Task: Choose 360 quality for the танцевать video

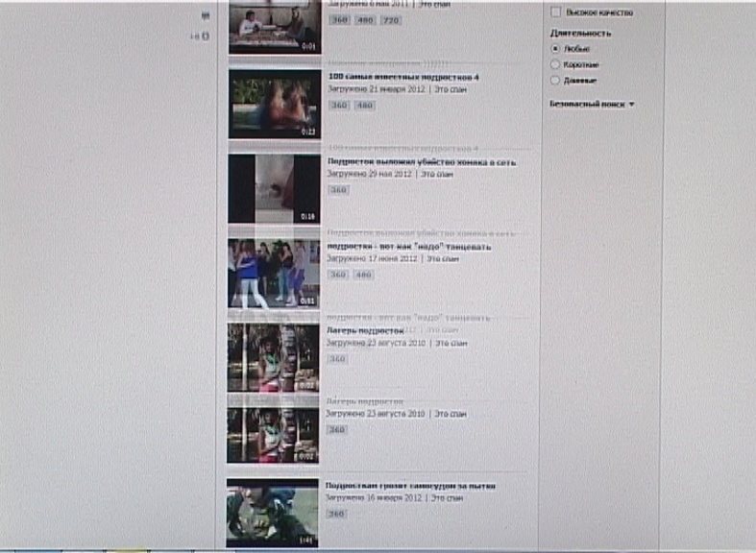Action: click(x=338, y=275)
